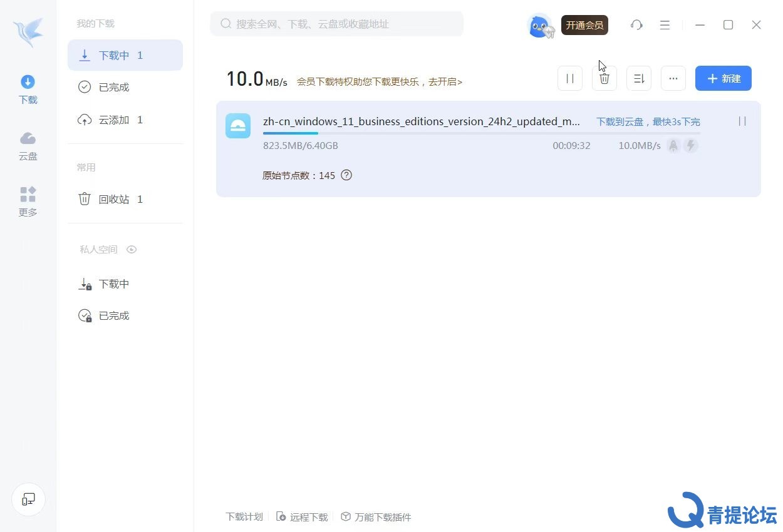Click the 下载到云盘 link

648,121
